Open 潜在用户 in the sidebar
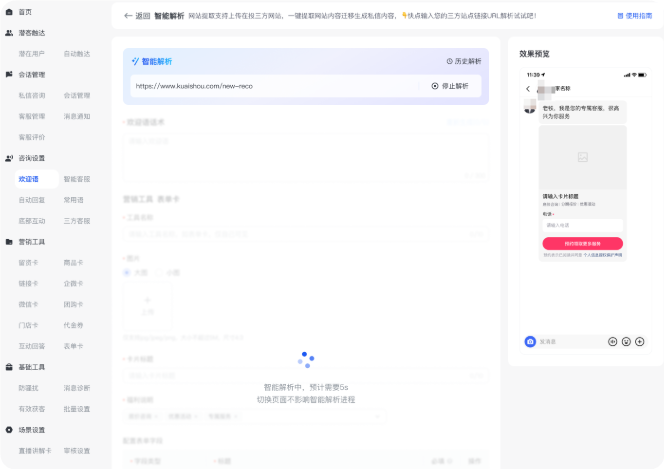The height and width of the screenshot is (469, 664). 32,54
